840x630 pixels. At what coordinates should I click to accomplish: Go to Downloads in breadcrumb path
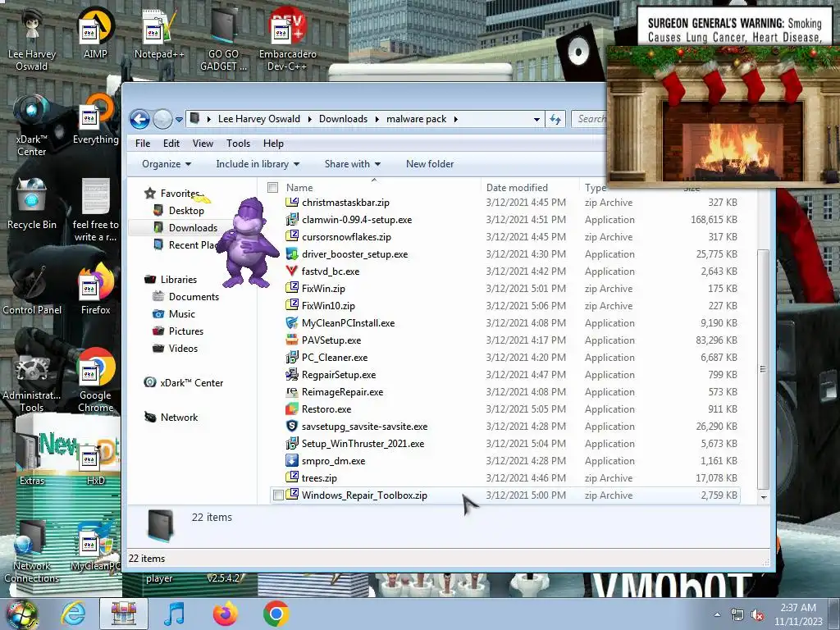coord(344,119)
